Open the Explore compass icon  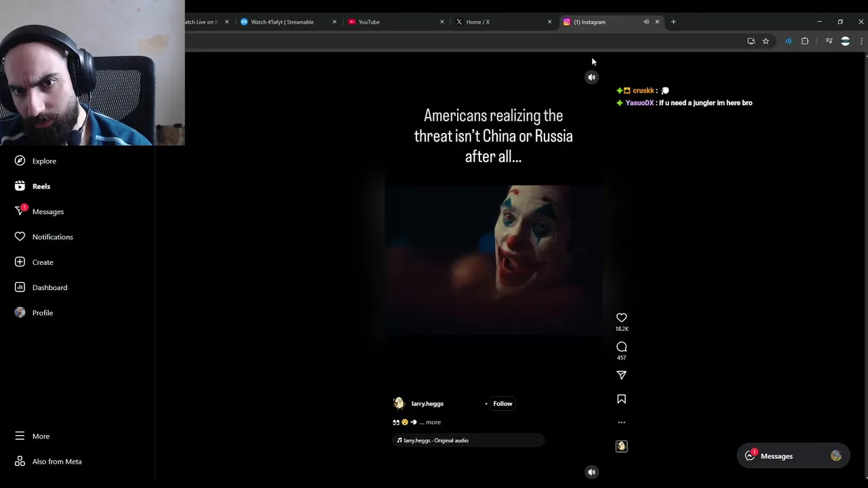click(x=20, y=161)
